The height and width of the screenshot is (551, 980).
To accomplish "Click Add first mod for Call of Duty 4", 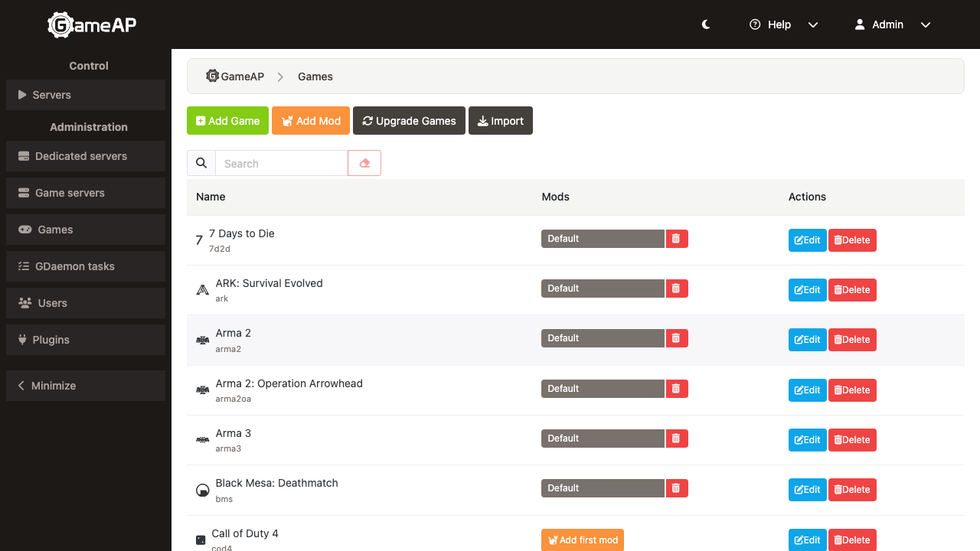I will click(x=583, y=540).
